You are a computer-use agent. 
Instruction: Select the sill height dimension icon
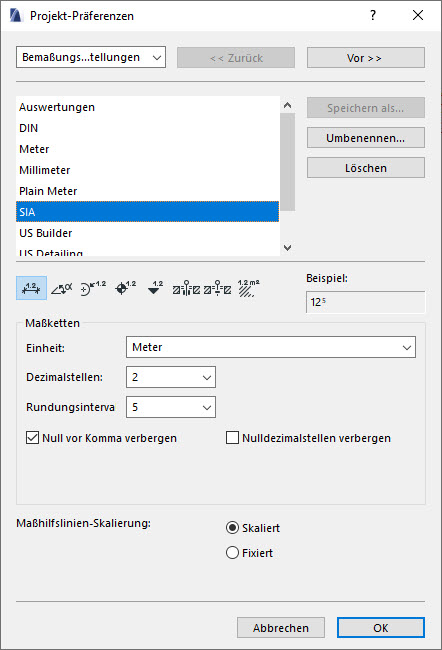(217, 288)
